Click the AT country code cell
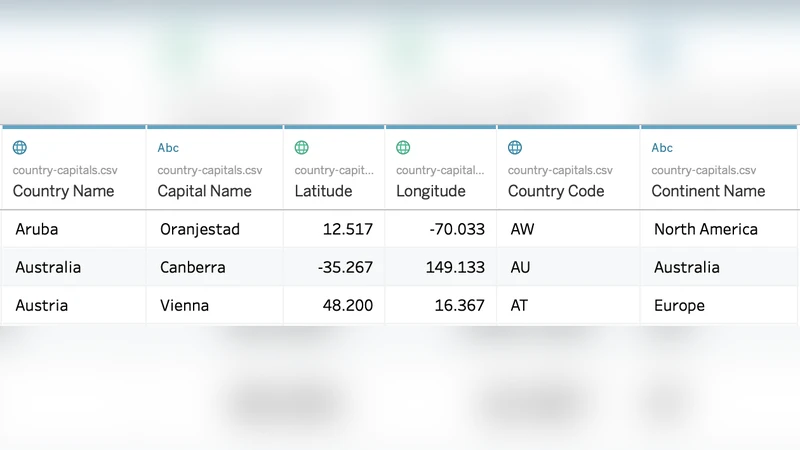The width and height of the screenshot is (800, 450). pos(519,305)
